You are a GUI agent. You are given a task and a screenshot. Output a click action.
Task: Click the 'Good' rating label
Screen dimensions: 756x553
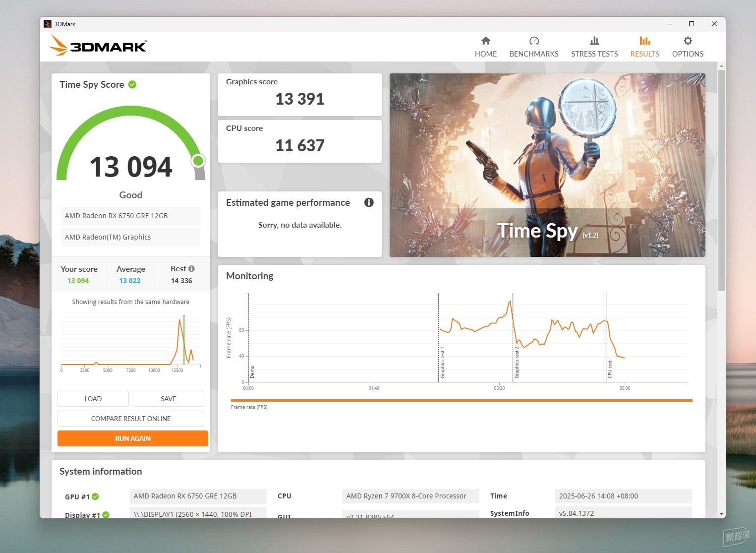(131, 195)
